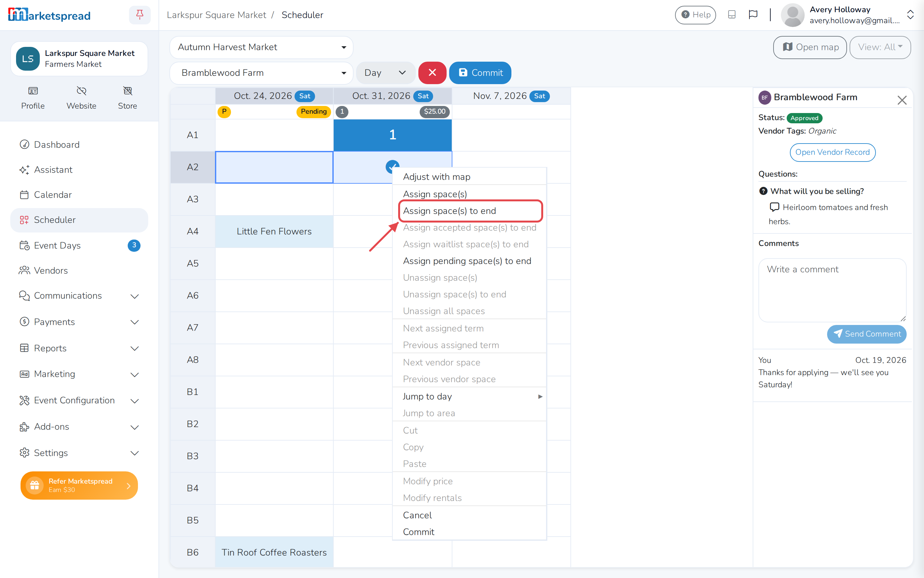Image resolution: width=924 pixels, height=578 pixels.
Task: Click the red X discard button
Action: pos(432,73)
